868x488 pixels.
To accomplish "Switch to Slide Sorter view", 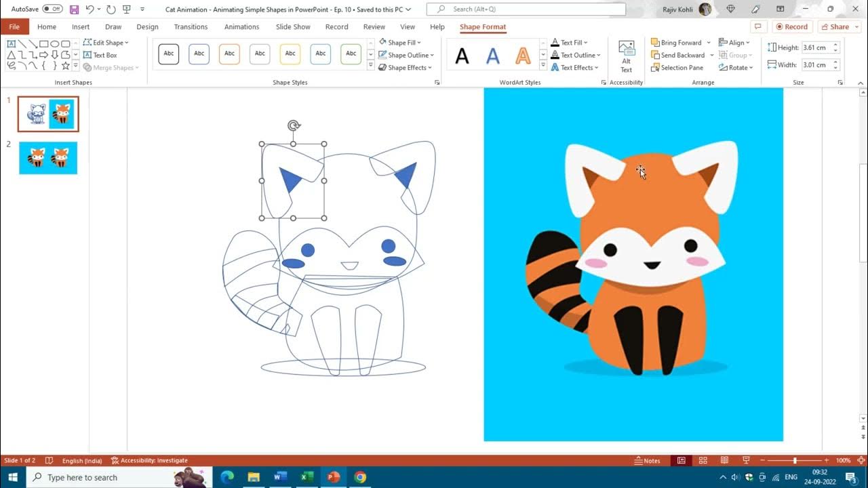I will click(703, 460).
